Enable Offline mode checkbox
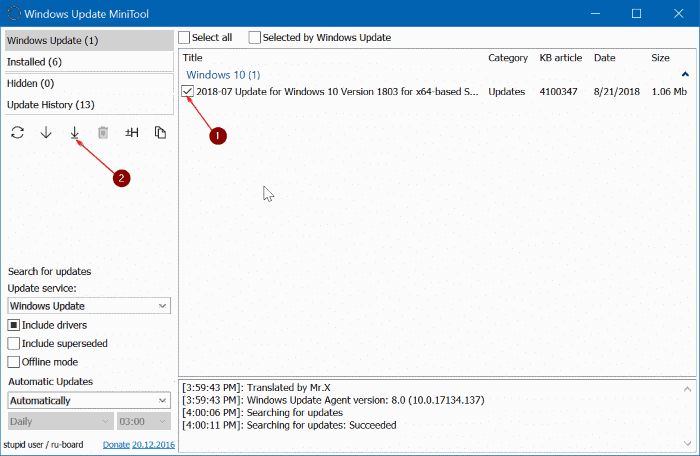Viewport: 700px width, 456px height. coord(14,362)
